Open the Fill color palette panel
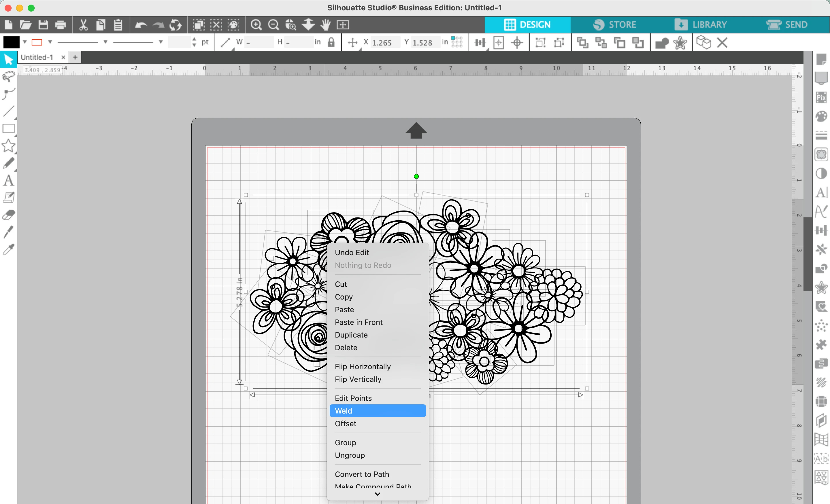Screen dimensions: 830x504 click(x=821, y=116)
